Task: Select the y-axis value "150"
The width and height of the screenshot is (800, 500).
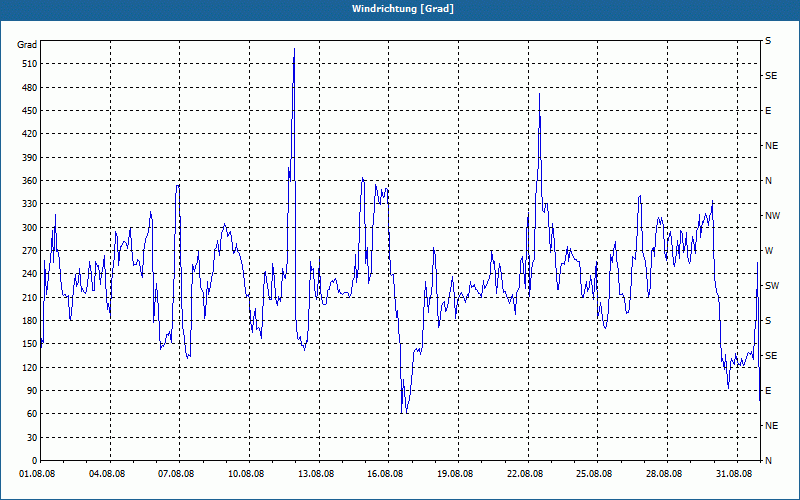Action: click(x=30, y=344)
